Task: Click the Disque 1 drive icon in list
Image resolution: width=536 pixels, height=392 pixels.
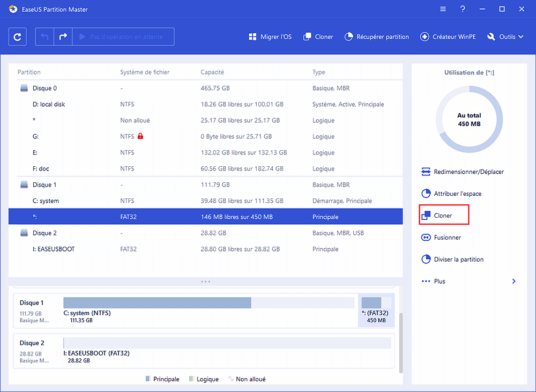Action: 24,184
